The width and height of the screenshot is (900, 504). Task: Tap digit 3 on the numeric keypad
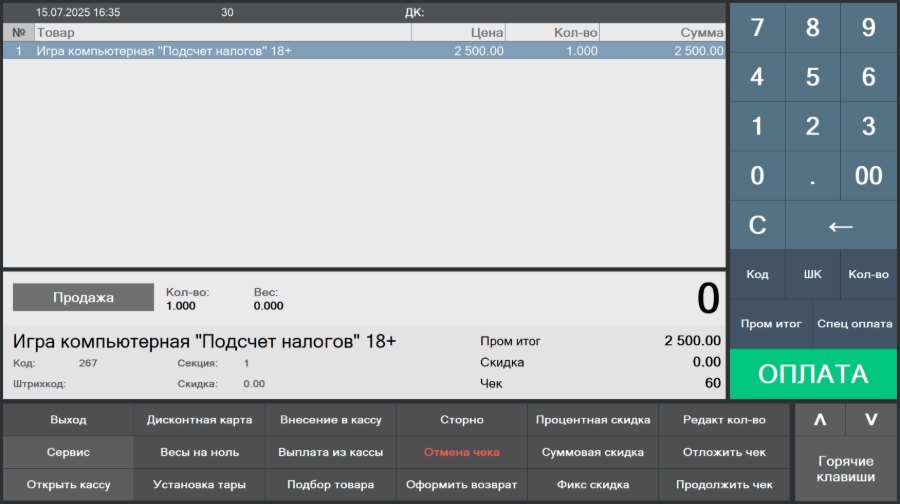[868, 126]
